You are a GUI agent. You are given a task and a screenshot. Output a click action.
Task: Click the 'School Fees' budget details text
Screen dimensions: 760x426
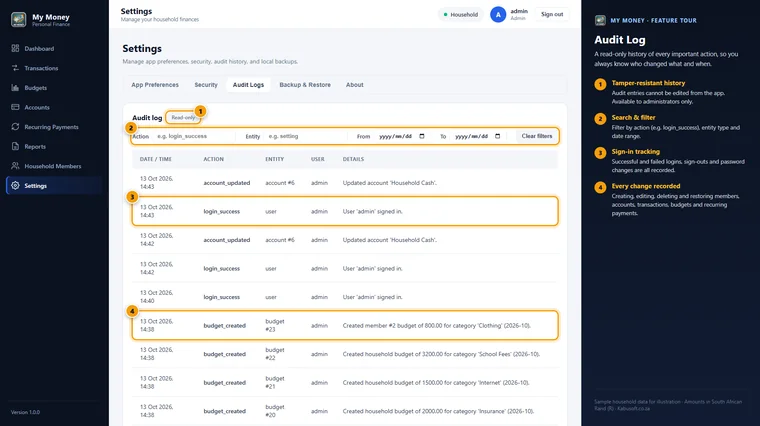point(441,354)
